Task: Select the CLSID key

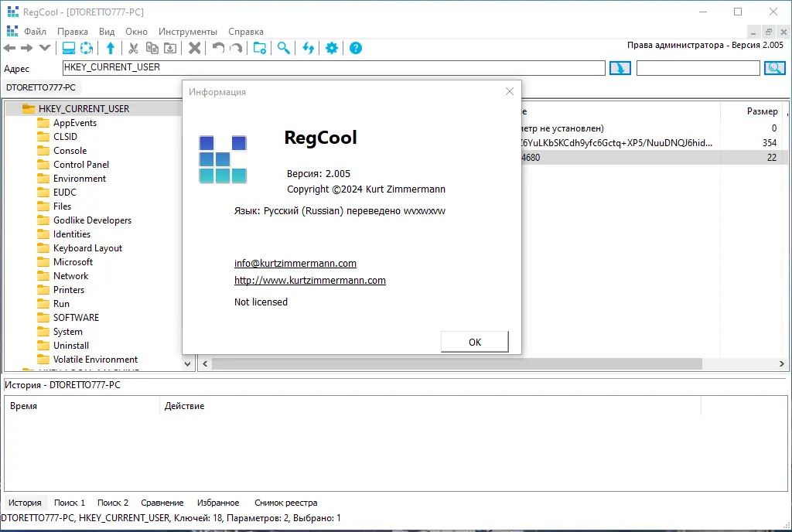Action: pos(65,136)
